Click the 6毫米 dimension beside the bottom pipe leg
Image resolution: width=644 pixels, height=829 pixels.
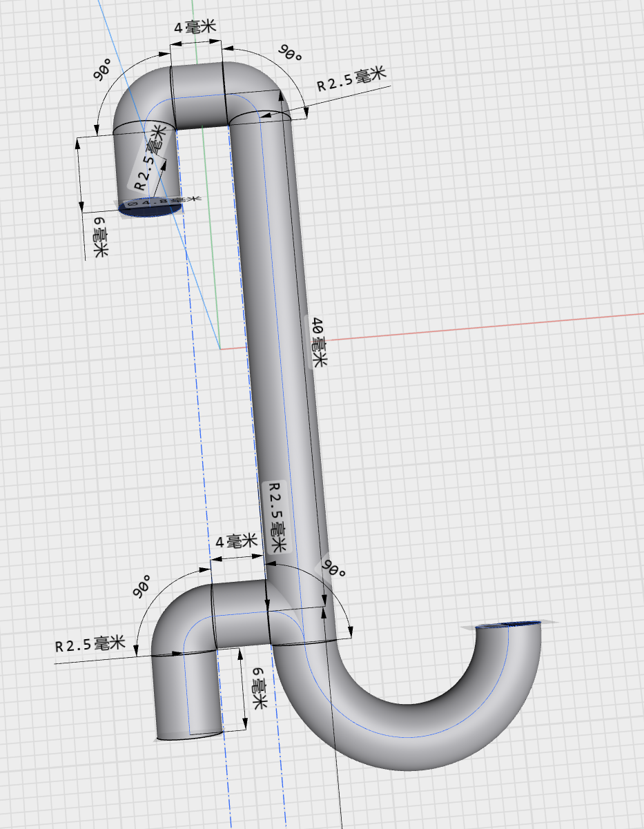tap(260, 689)
